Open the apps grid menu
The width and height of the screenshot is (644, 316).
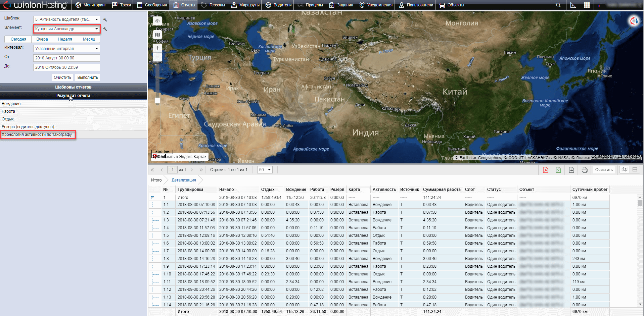point(587,5)
